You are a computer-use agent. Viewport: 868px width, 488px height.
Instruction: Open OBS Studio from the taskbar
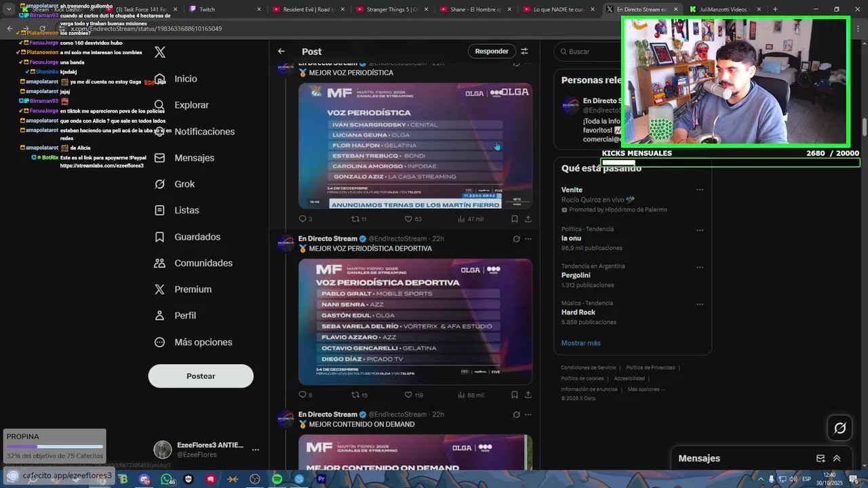coord(255,479)
